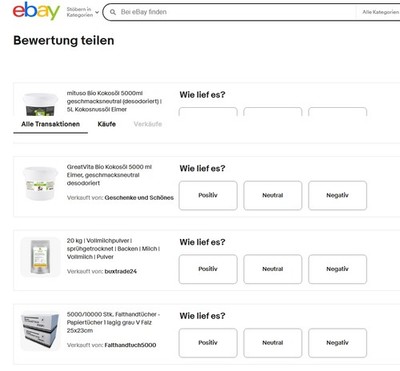Open the Alle Kategorien dropdown

point(380,12)
